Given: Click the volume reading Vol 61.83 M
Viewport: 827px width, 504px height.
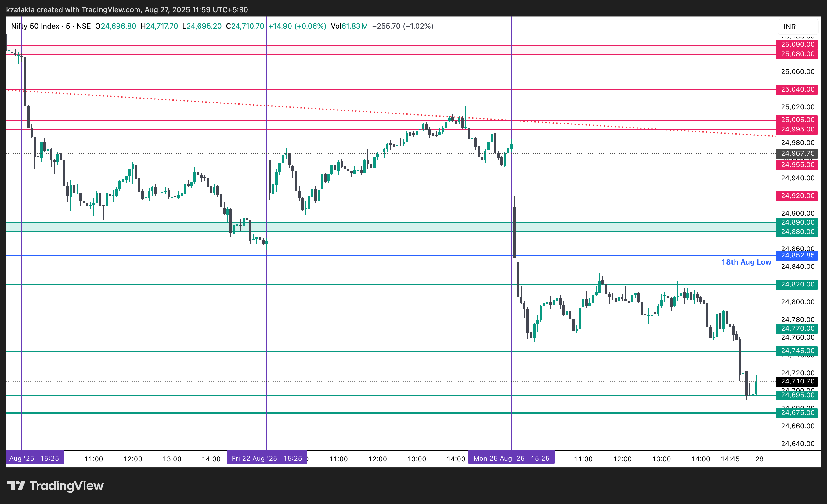Looking at the screenshot, I should (349, 26).
